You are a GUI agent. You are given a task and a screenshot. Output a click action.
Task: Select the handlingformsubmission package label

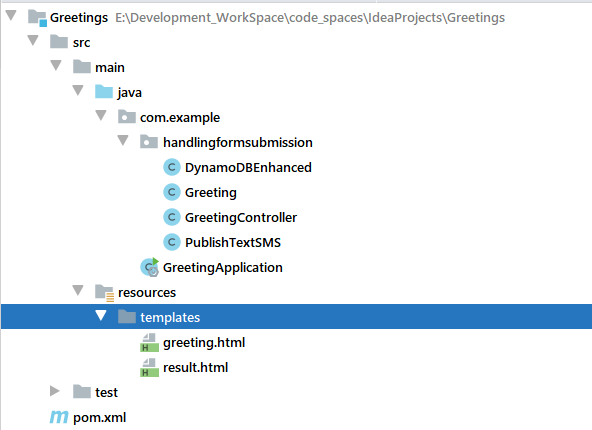238,142
